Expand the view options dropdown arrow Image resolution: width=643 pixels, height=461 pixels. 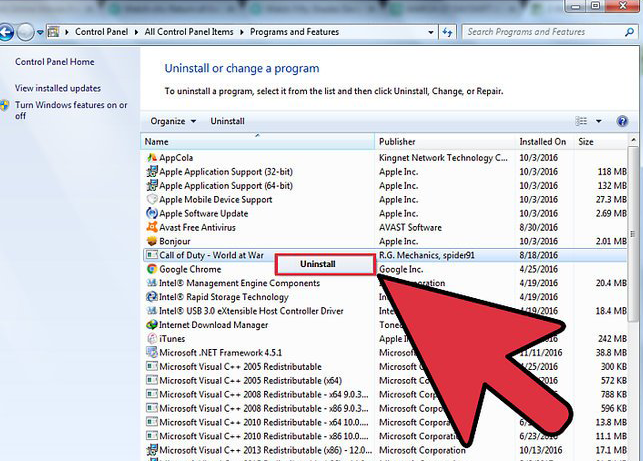point(599,121)
